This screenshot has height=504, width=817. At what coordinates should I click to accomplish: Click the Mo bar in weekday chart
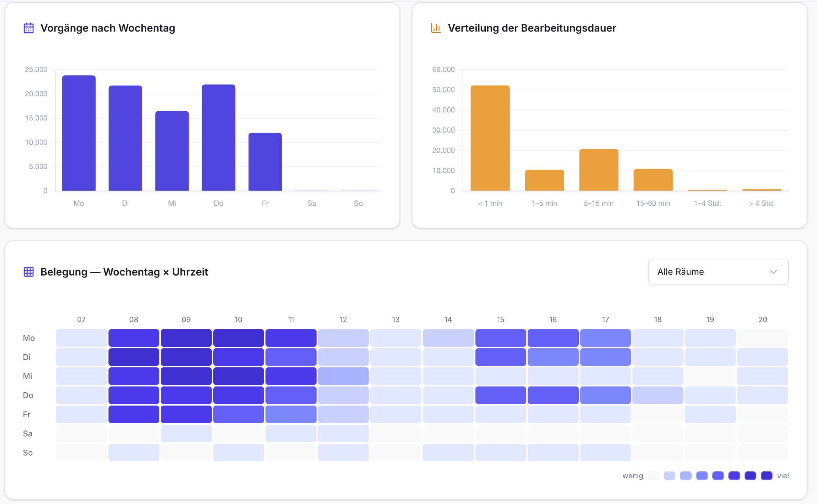pos(79,133)
